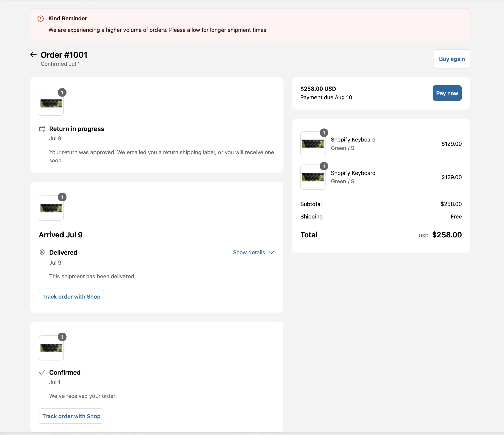Open Track order with Shop under the delivered shipment
The height and width of the screenshot is (435, 504).
pos(71,297)
